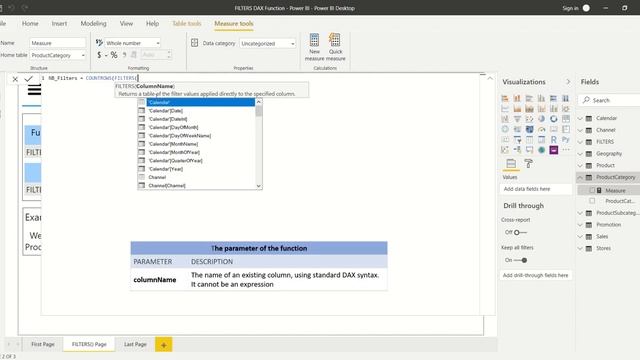Select the Python visual
The image size is (640, 360).
[x=566, y=140]
